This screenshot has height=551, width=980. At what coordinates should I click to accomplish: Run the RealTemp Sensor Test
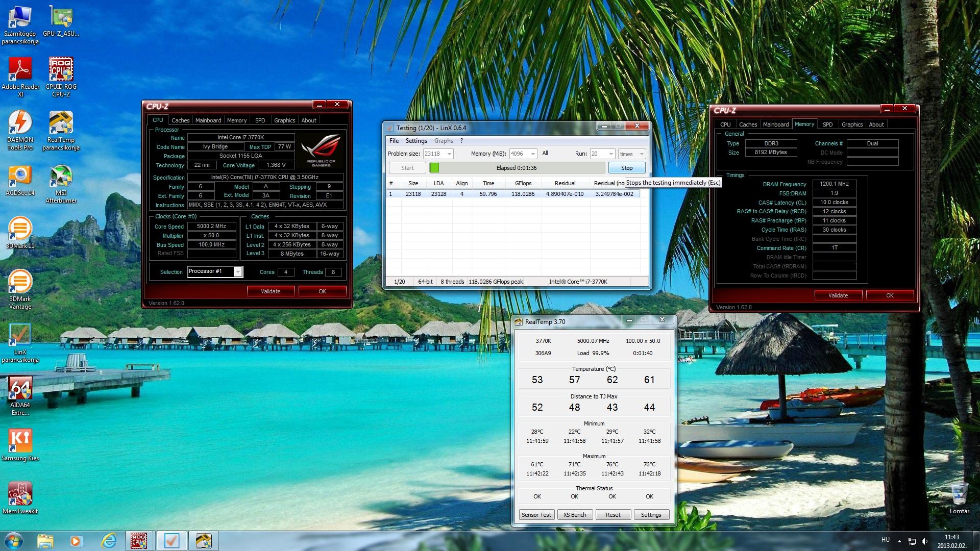[536, 515]
